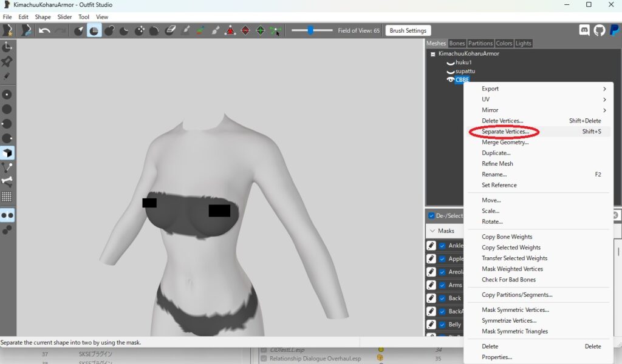
Task: Click the Brush Settings button
Action: 408,30
